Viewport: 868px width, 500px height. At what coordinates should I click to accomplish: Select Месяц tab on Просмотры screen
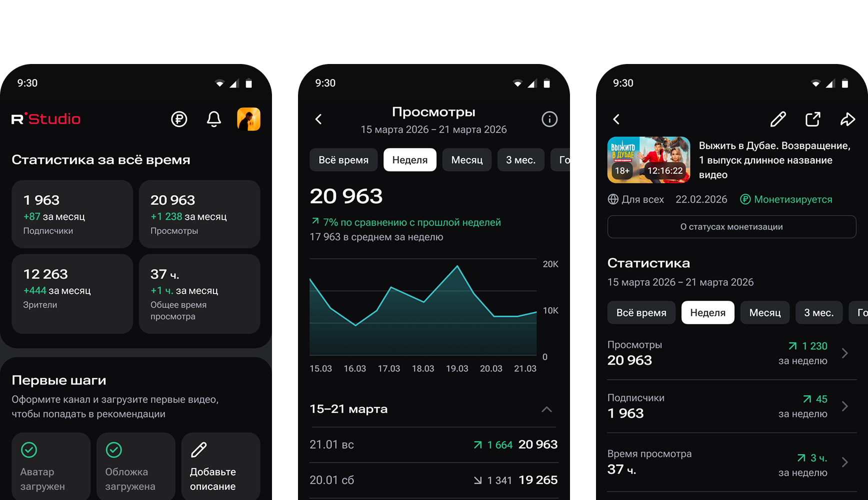(467, 160)
